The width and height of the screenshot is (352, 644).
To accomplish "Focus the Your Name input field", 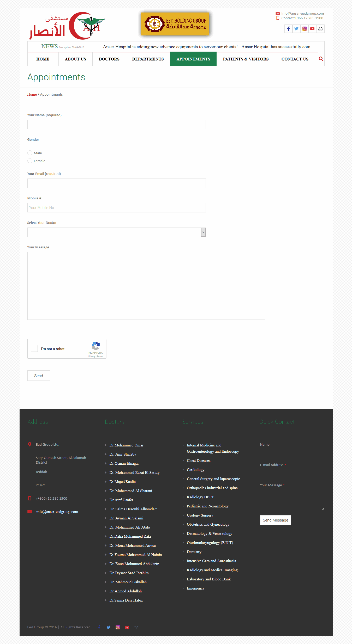I will tap(116, 125).
